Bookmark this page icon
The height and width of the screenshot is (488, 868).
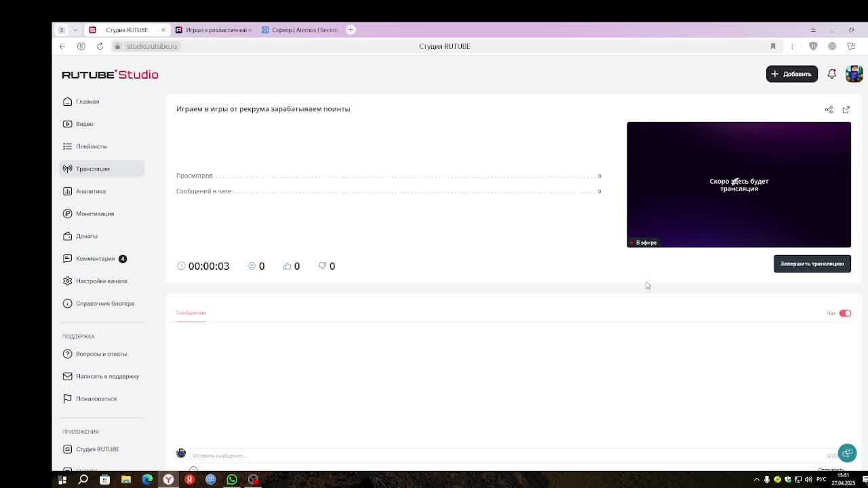click(x=772, y=46)
